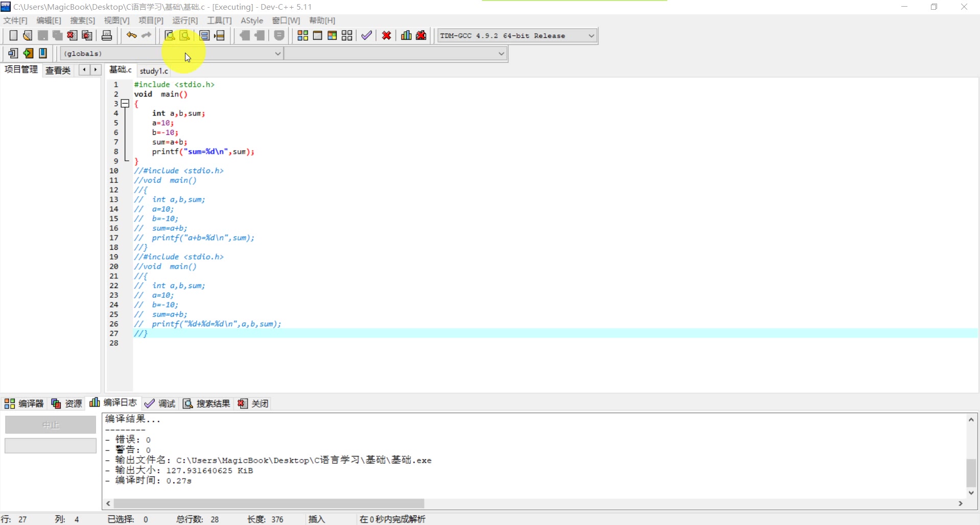Click the Run program icon
980x525 pixels.
(317, 35)
